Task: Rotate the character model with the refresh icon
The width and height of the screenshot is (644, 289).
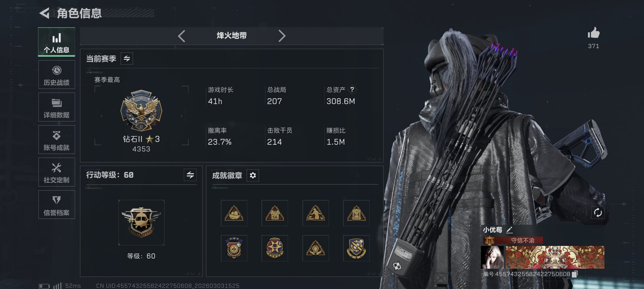Action: pos(597,212)
